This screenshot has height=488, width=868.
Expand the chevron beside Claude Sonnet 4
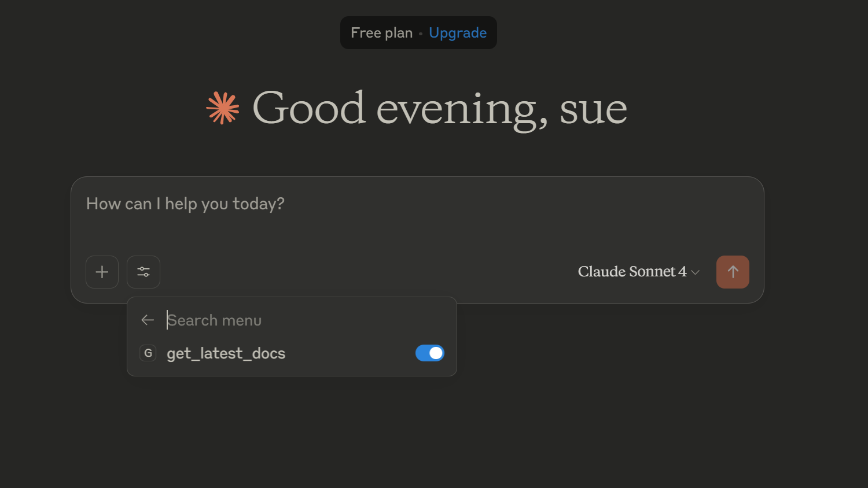coord(695,272)
